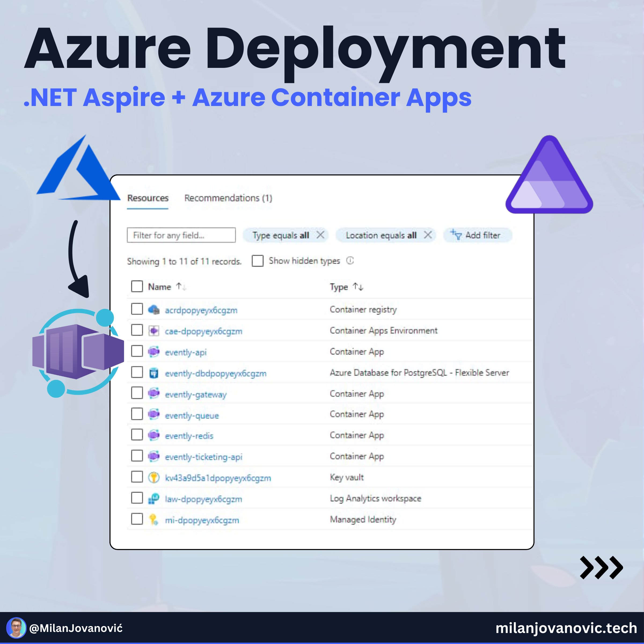
Task: Click 'Azure Database for PostgreSQL - Flexible Server' cell
Action: pos(419,373)
